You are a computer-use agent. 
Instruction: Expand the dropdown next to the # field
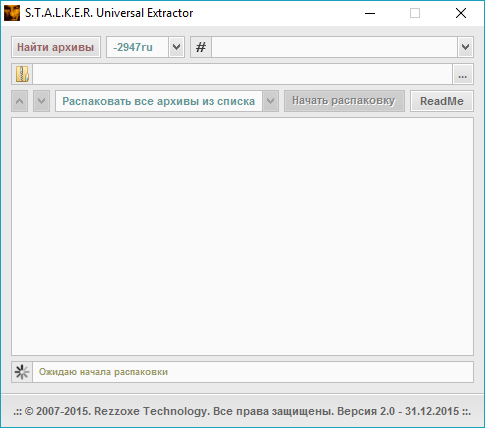[x=465, y=47]
